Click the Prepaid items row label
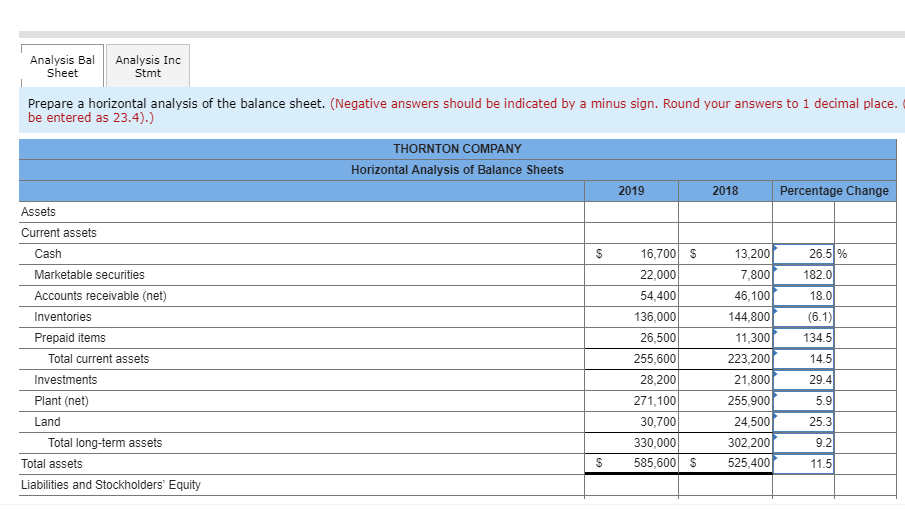Image resolution: width=905 pixels, height=509 pixels. pos(70,338)
